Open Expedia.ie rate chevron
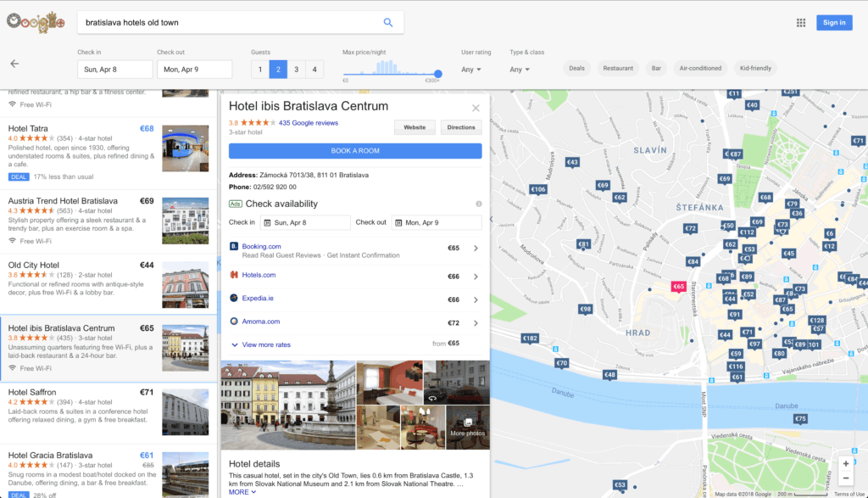The height and width of the screenshot is (498, 868). tap(476, 299)
